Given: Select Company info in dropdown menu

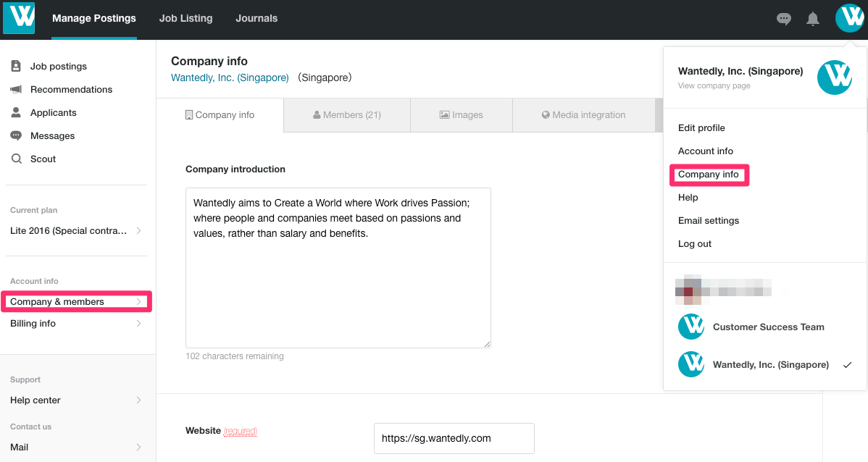Looking at the screenshot, I should pyautogui.click(x=708, y=175).
